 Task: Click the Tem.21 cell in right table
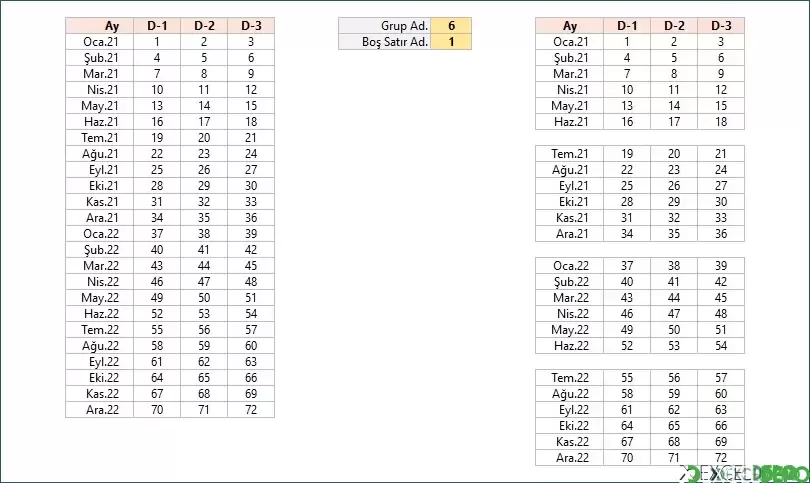(x=569, y=154)
